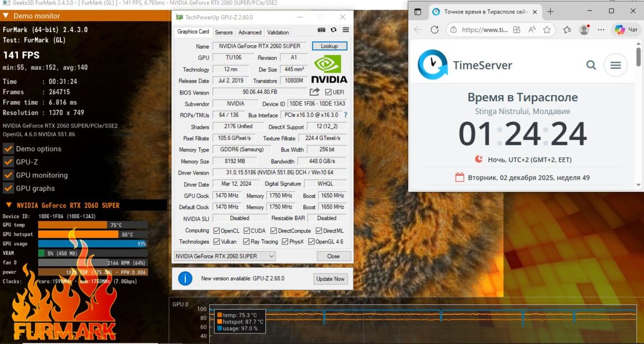Uncheck the GPU monitoring option
644x344 pixels.
8,175
